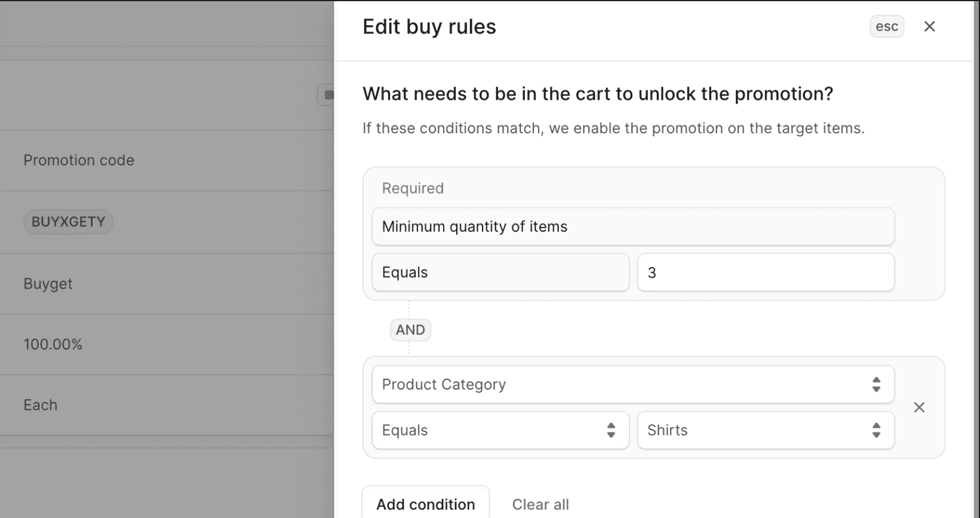Click the partially hidden icon behind panel edge
This screenshot has height=518, width=980.
coord(327,95)
